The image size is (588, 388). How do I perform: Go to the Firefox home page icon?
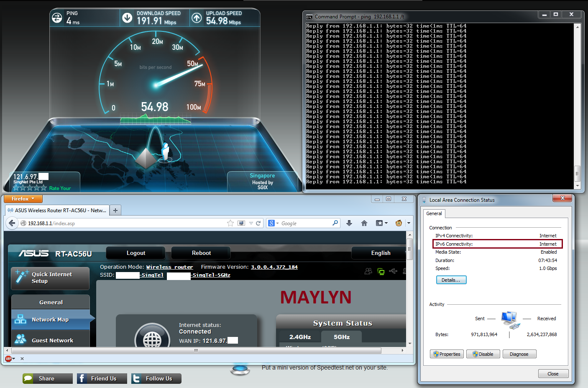point(364,223)
